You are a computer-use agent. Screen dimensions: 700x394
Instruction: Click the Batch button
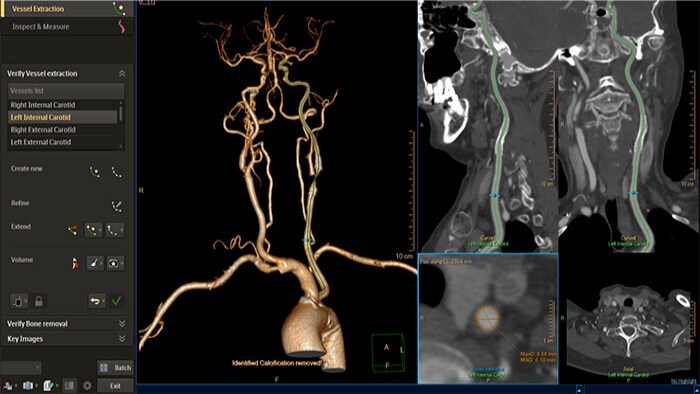(116, 368)
